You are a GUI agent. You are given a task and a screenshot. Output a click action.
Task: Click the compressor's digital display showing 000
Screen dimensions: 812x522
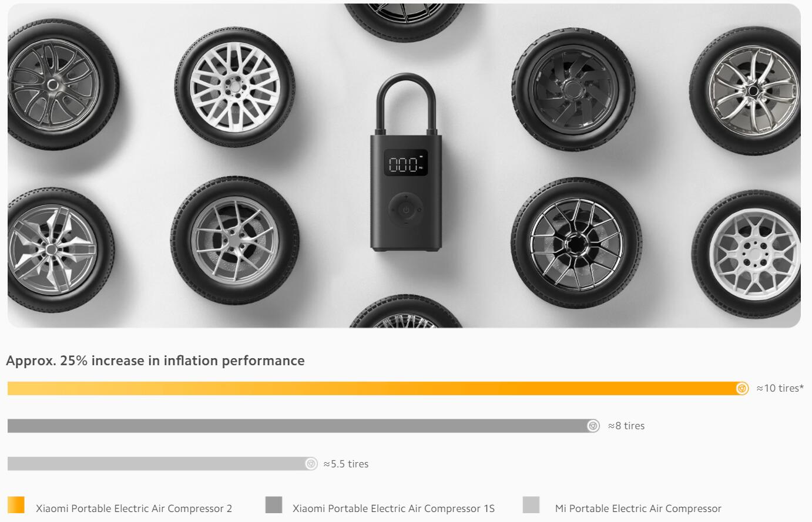[x=405, y=164]
